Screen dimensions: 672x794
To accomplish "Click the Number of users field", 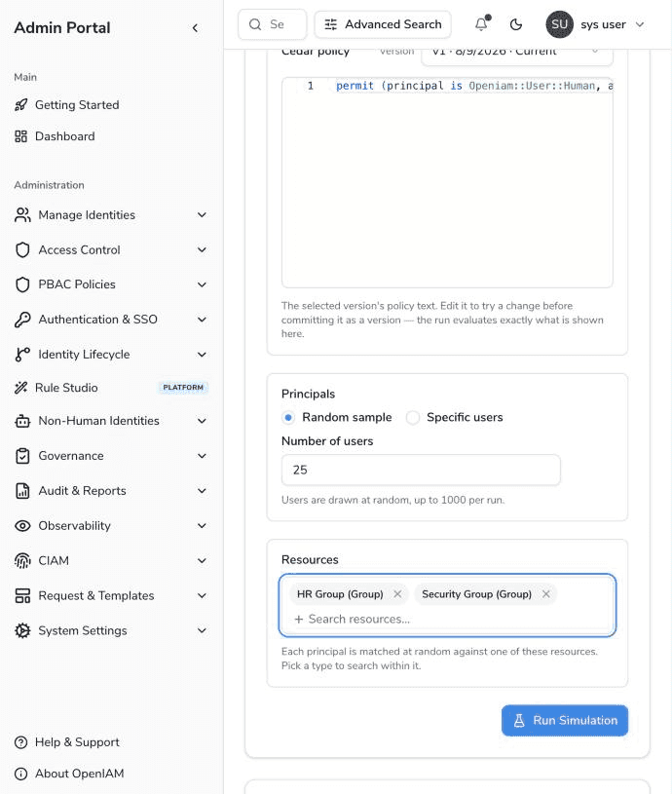I will point(421,470).
